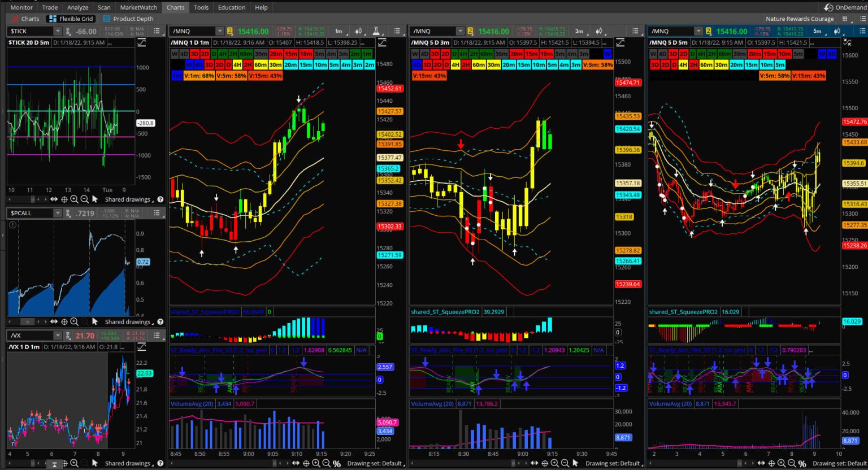Open the chart menu list icon on the $TICK panel
The height and width of the screenshot is (470, 868).
[x=158, y=31]
